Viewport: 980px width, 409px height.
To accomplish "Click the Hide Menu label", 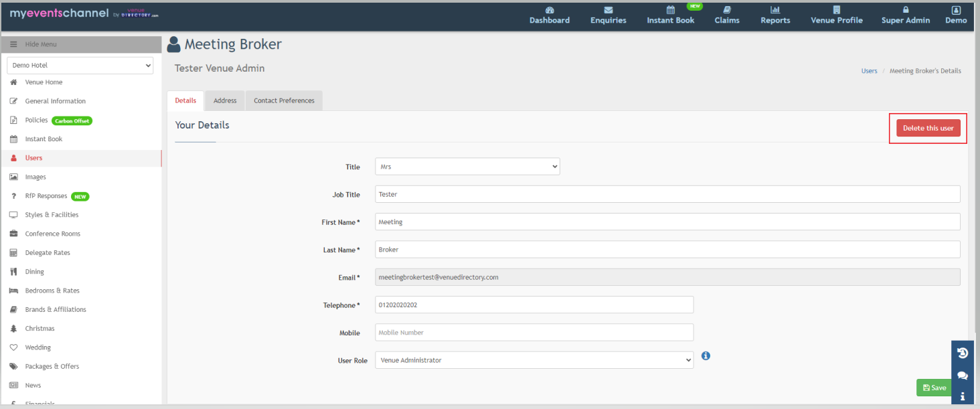I will click(x=41, y=44).
